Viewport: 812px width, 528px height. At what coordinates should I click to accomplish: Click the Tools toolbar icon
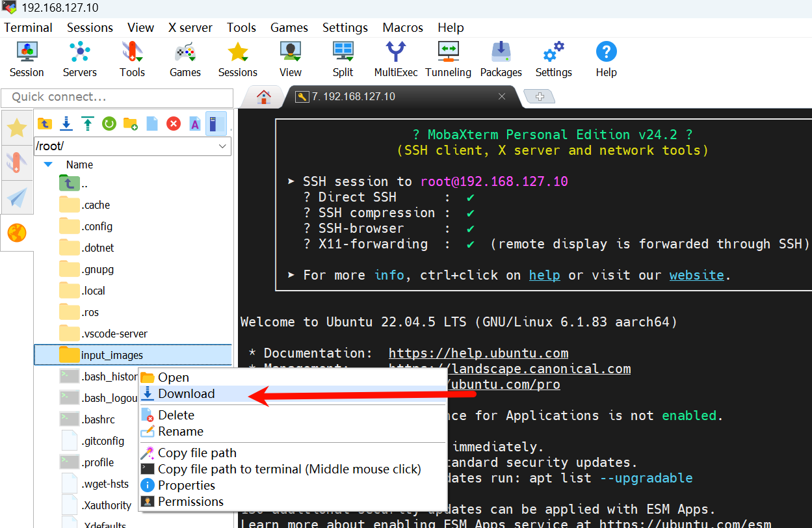pyautogui.click(x=132, y=59)
